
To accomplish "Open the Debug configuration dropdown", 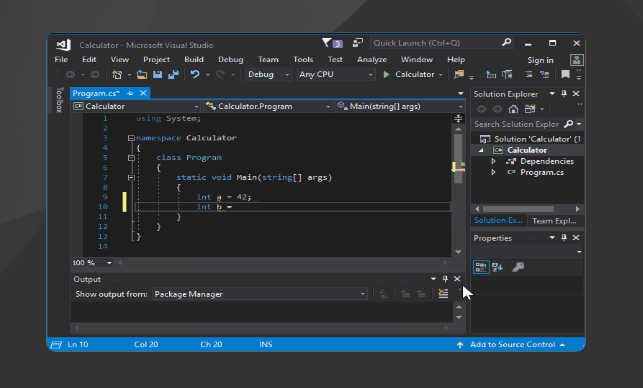I will (268, 74).
